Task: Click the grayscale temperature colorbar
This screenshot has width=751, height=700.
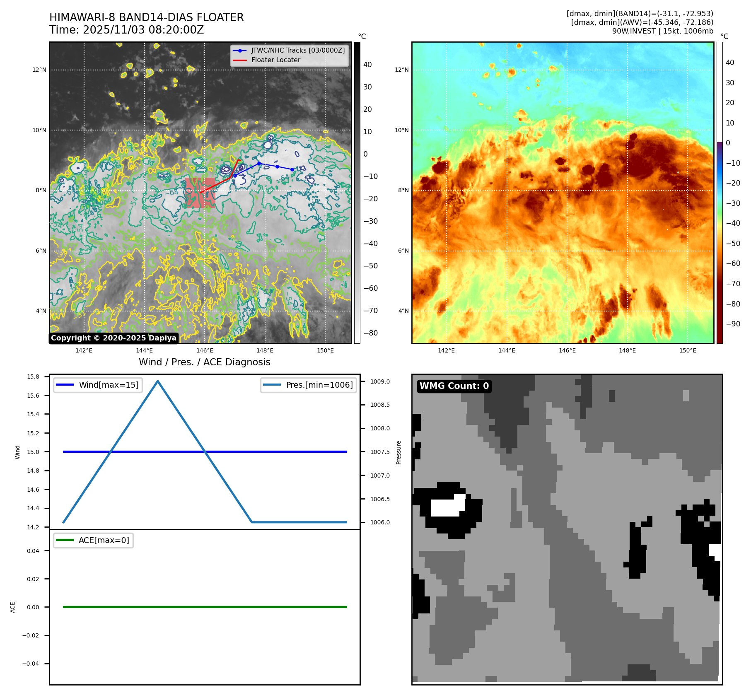Action: click(357, 193)
